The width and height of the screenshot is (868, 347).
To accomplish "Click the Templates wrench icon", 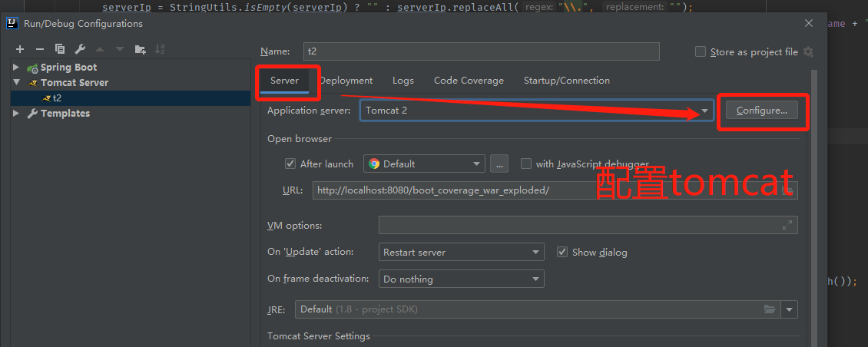I will (33, 114).
